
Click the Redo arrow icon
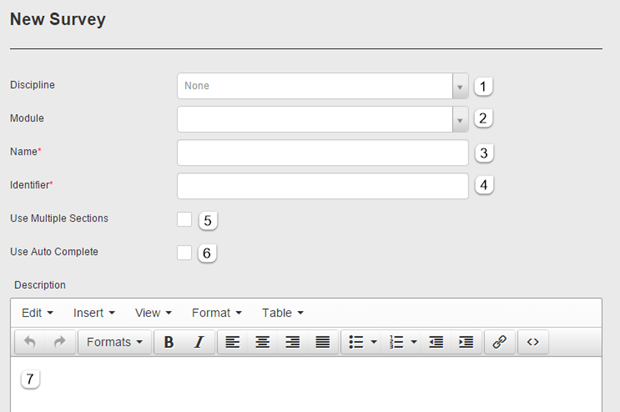pyautogui.click(x=59, y=342)
